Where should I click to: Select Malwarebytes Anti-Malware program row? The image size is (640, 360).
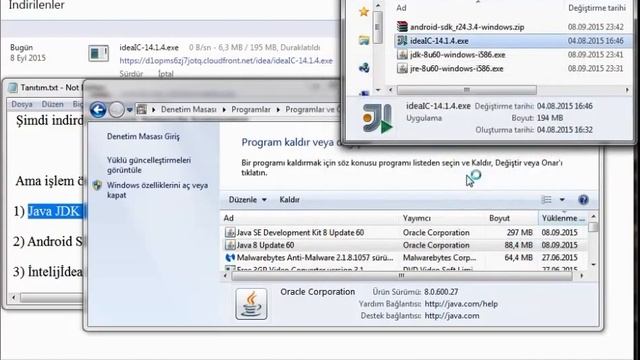click(404, 258)
